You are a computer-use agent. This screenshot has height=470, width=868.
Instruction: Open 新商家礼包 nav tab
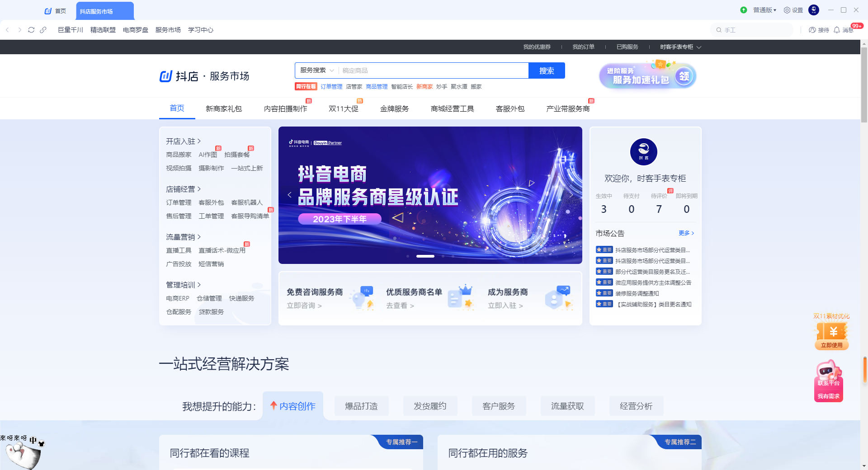click(224, 109)
